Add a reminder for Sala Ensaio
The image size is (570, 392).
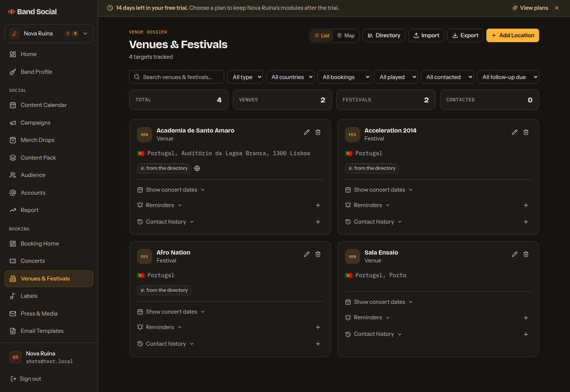coord(526,318)
